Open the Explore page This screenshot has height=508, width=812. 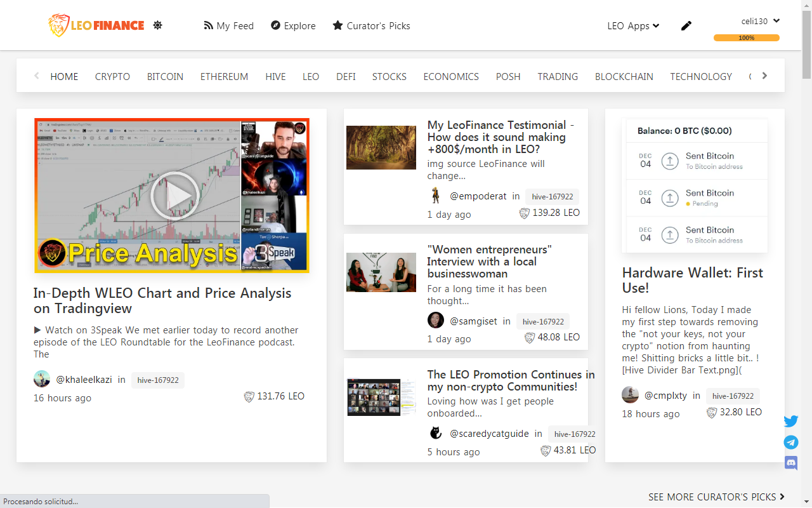coord(293,26)
